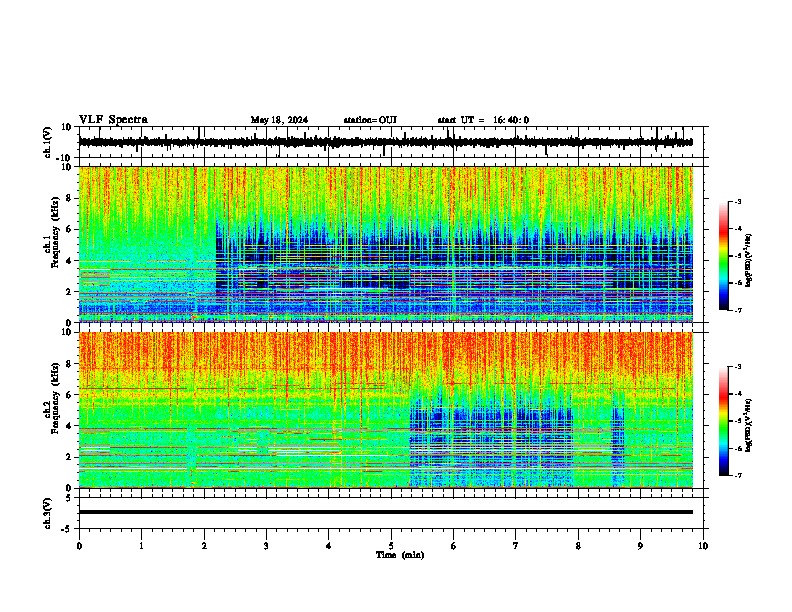Click the ch.1 voltage waveform trace
792x612 pixels.
click(385, 142)
